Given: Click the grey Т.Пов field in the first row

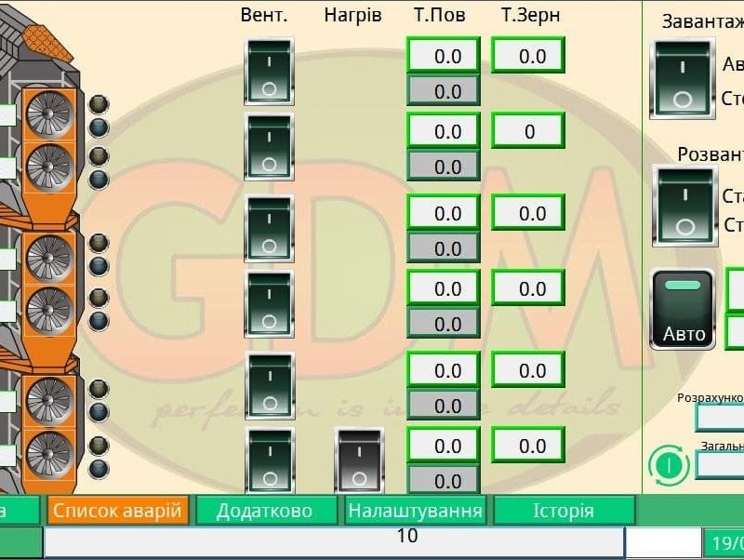Looking at the screenshot, I should tap(444, 90).
